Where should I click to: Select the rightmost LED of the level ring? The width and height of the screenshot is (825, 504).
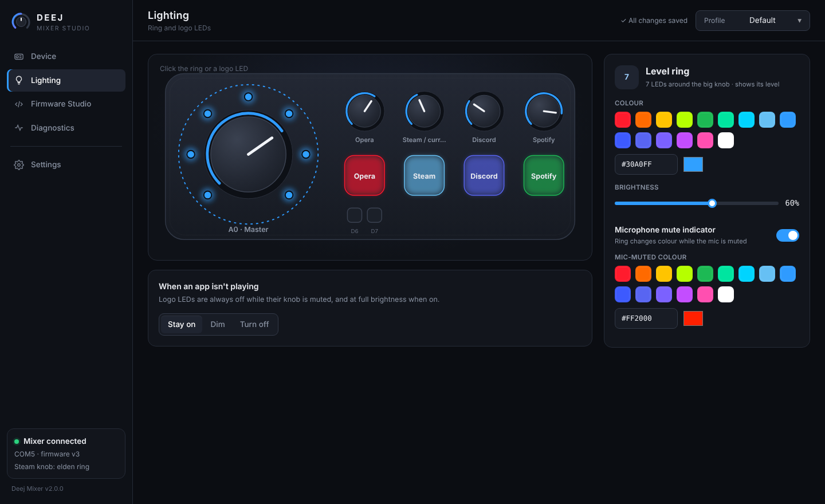click(x=306, y=154)
